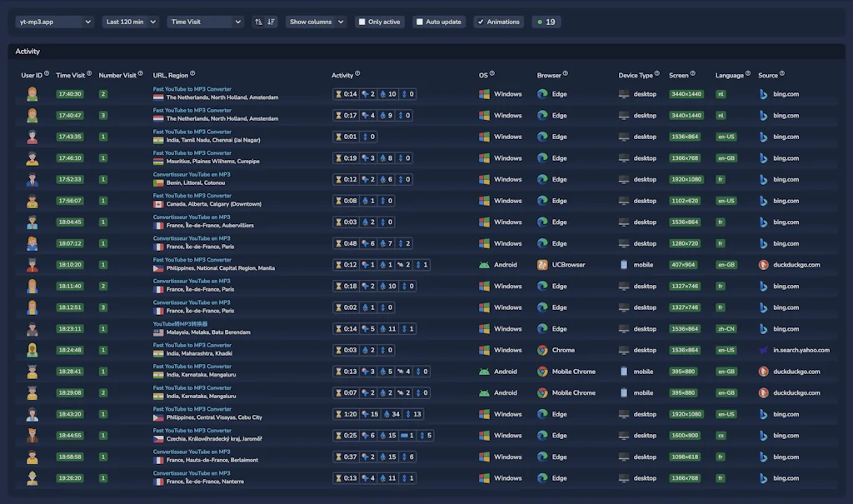The width and height of the screenshot is (853, 504).
Task: Click the Time Visit column header
Action: point(70,75)
